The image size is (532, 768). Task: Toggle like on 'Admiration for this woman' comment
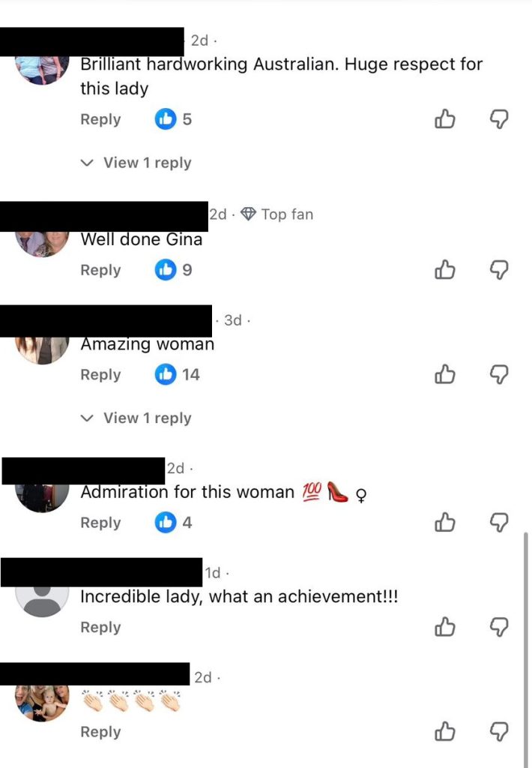coord(445,522)
